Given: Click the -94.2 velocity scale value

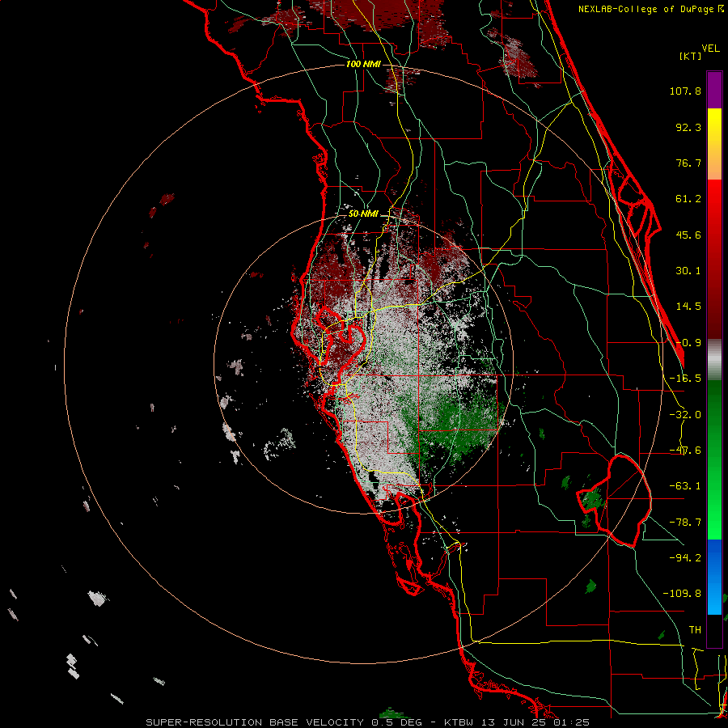Looking at the screenshot, I should [x=685, y=557].
